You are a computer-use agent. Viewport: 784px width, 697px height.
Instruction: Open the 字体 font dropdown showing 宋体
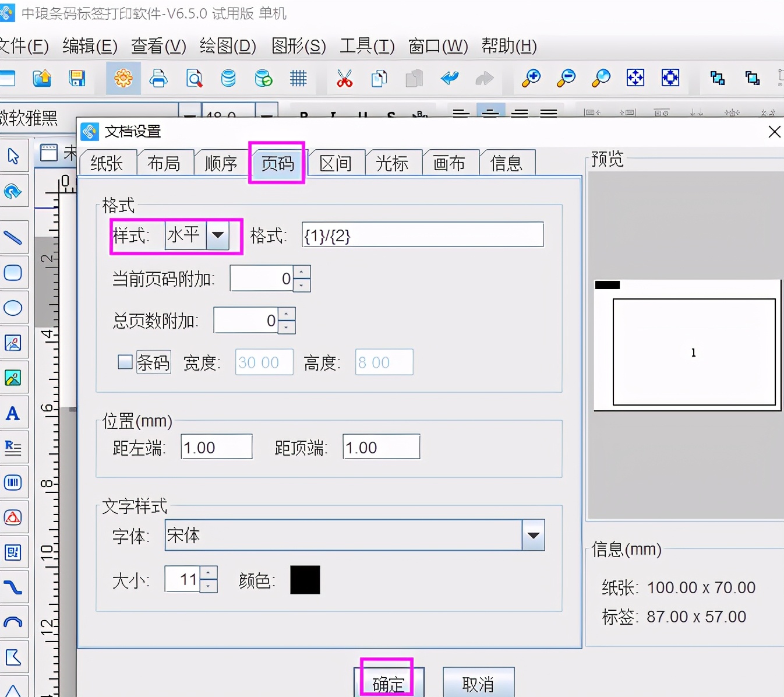click(533, 535)
